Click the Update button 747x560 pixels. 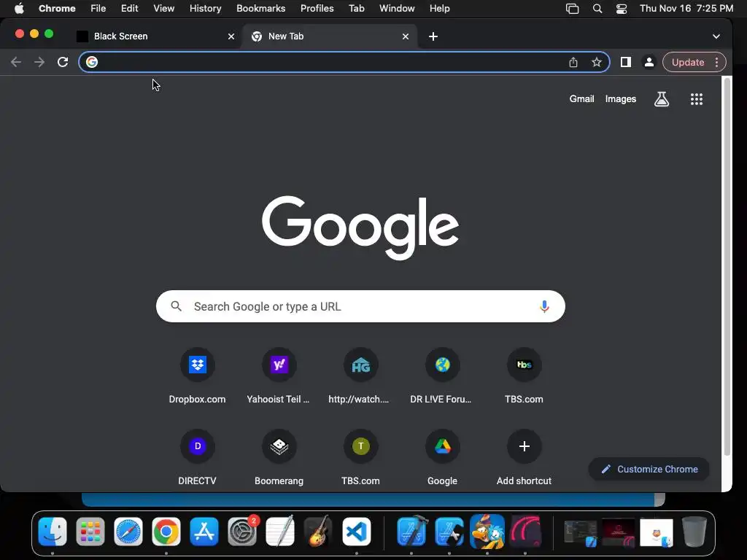687,63
